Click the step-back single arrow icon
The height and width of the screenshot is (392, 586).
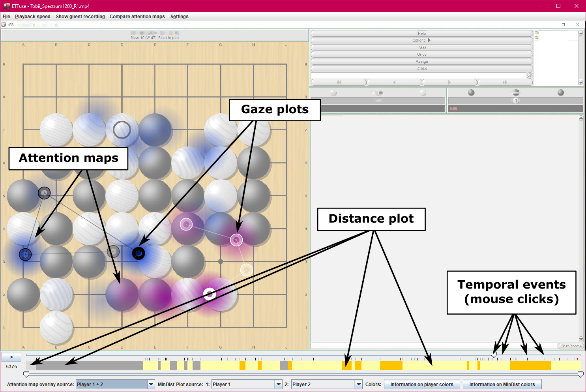coord(394,83)
